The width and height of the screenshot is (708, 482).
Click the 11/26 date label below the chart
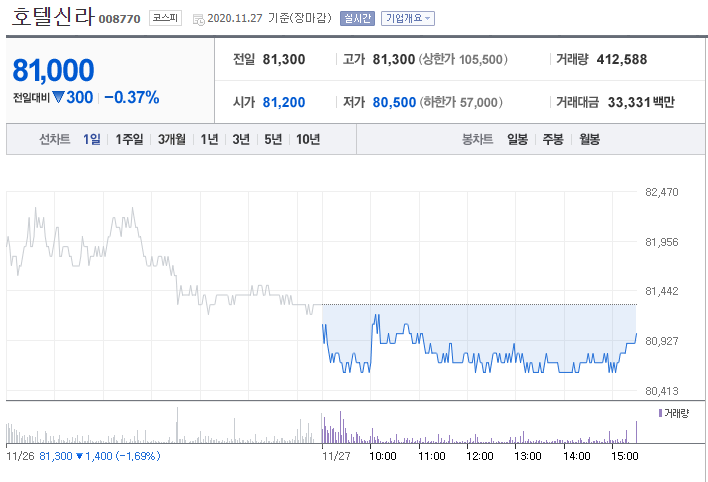(x=20, y=456)
